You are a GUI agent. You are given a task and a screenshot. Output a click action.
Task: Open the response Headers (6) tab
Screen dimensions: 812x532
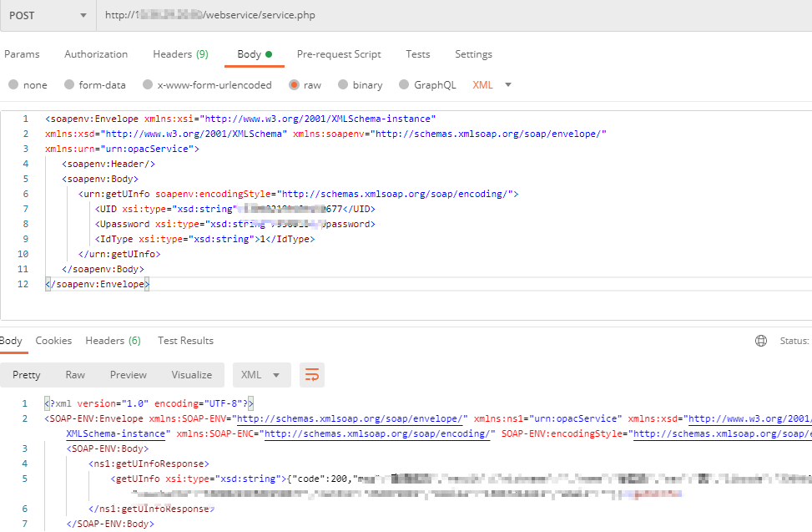point(113,341)
